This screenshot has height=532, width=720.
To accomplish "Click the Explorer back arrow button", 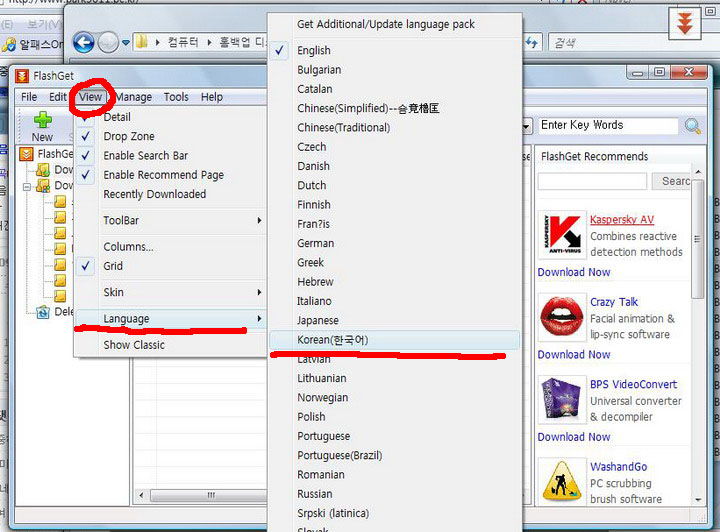I will click(x=83, y=42).
